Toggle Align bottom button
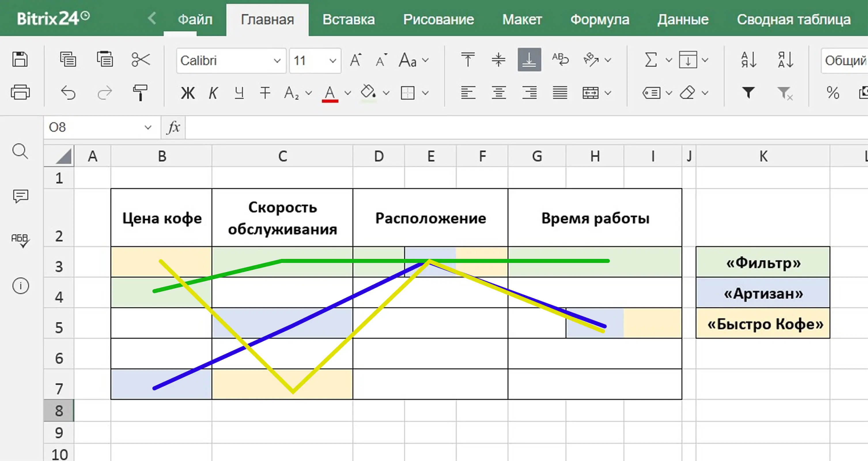Screen dimensions: 868x461 pos(530,60)
